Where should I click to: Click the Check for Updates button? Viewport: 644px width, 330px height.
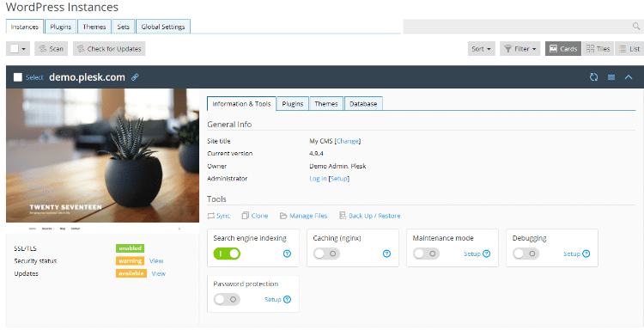109,48
